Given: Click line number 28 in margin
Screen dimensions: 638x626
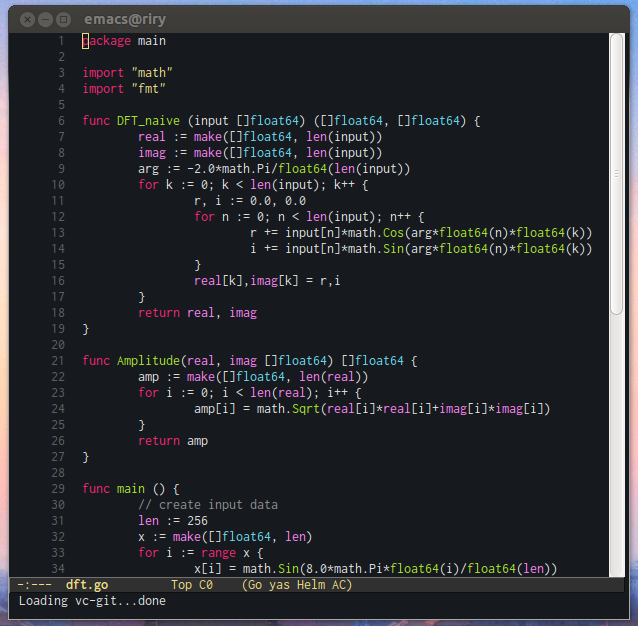Looking at the screenshot, I should click(58, 473).
